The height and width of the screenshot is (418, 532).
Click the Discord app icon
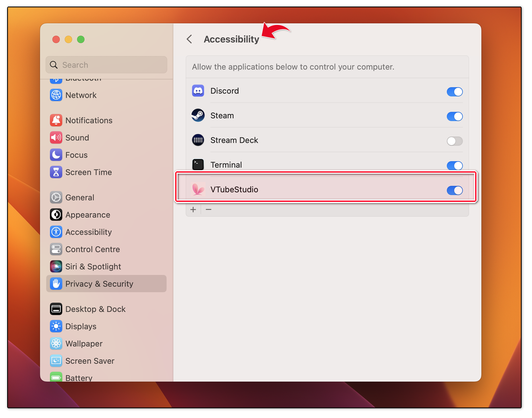[x=198, y=91]
